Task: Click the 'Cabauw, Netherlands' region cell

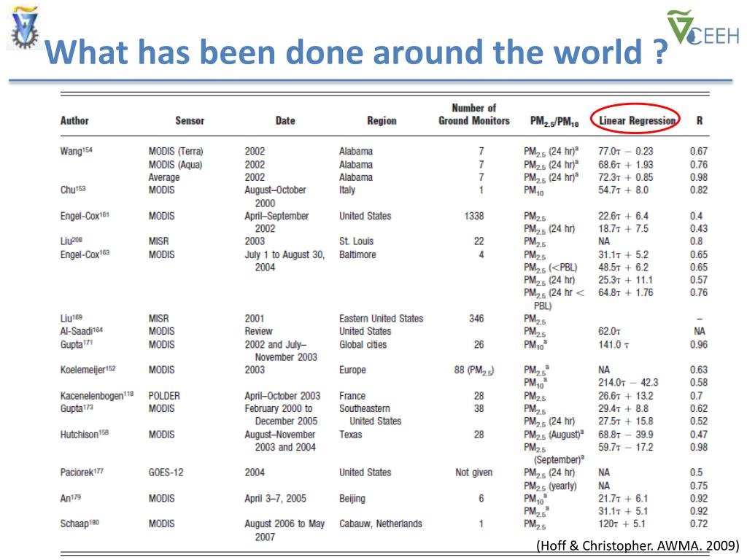Action: (381, 524)
